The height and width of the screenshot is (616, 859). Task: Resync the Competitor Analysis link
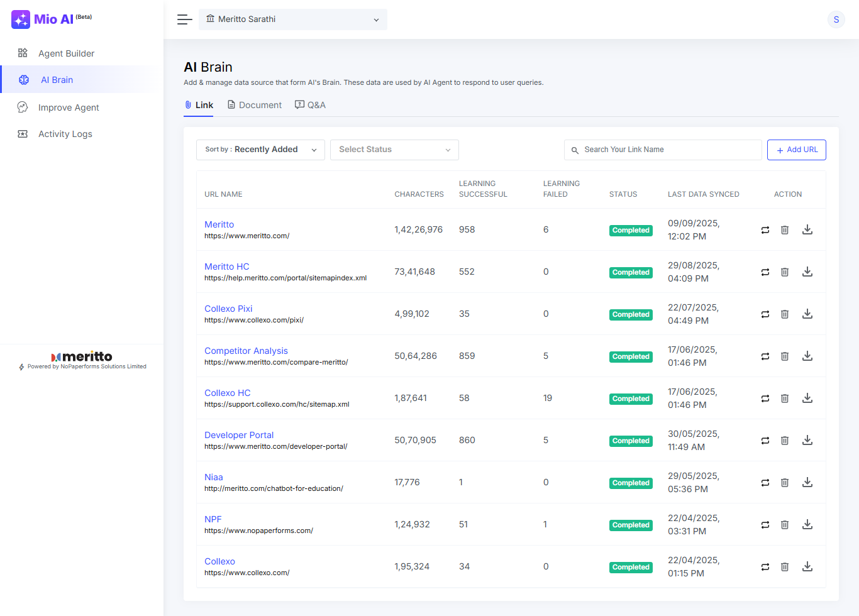[x=765, y=356]
